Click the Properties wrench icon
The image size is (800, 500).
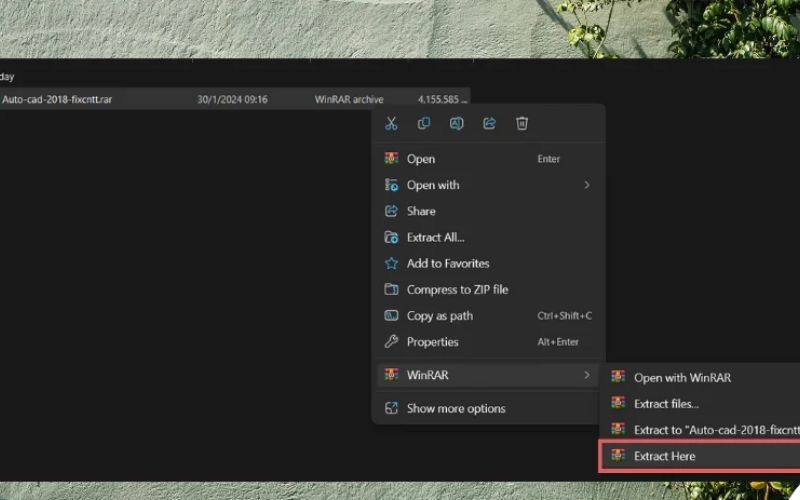point(391,341)
